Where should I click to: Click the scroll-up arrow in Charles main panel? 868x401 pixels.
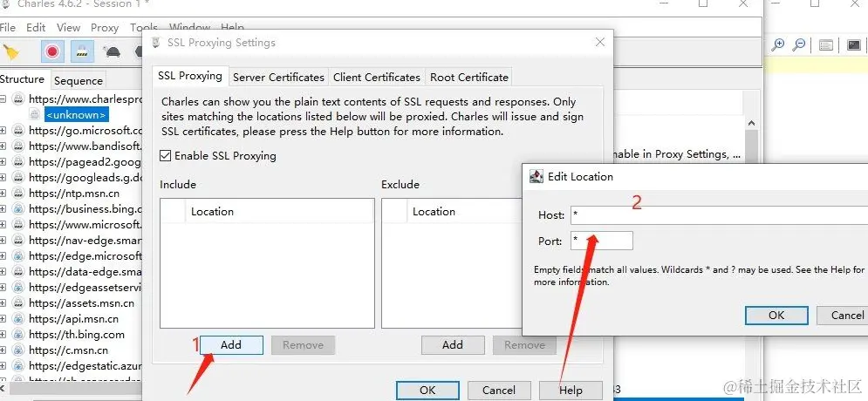click(751, 123)
